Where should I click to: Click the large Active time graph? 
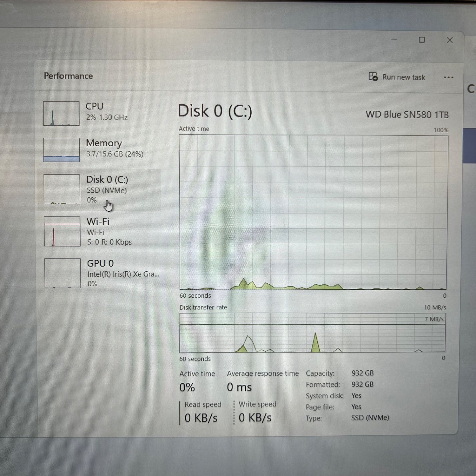click(313, 212)
